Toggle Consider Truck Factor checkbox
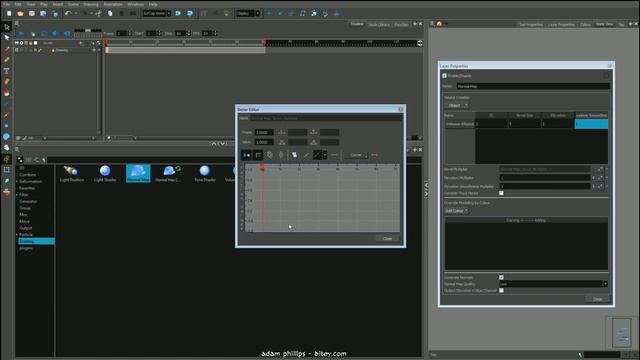This screenshot has width=640, height=360. 501,193
